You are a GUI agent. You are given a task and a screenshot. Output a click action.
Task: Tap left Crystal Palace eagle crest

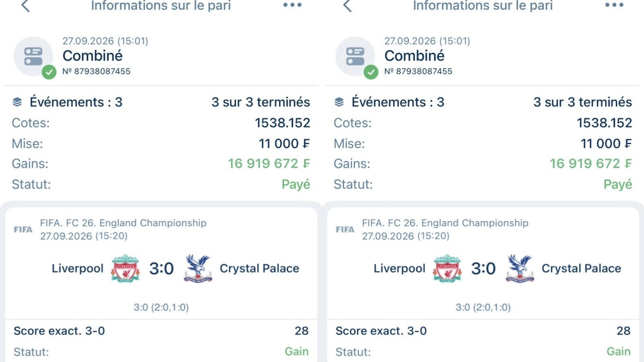pos(198,268)
